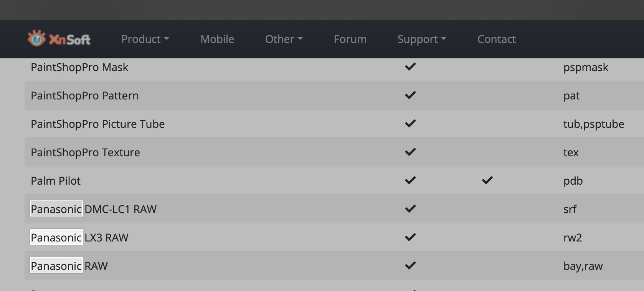Viewport: 644px width, 291px height.
Task: Click checkmark for Panasonic DMC-LC1 RAW
Action: pos(410,209)
